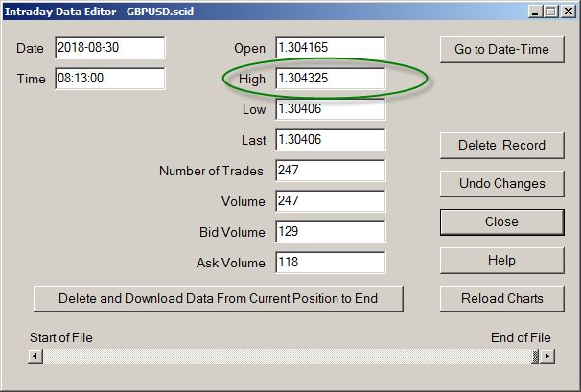Viewport: 581px width, 392px height.
Task: Open the Help button
Action: tap(502, 261)
